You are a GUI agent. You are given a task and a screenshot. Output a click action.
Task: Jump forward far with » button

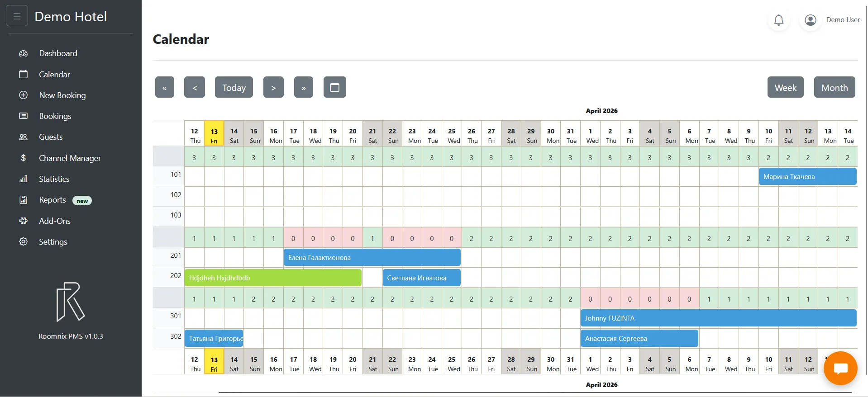[x=304, y=87]
